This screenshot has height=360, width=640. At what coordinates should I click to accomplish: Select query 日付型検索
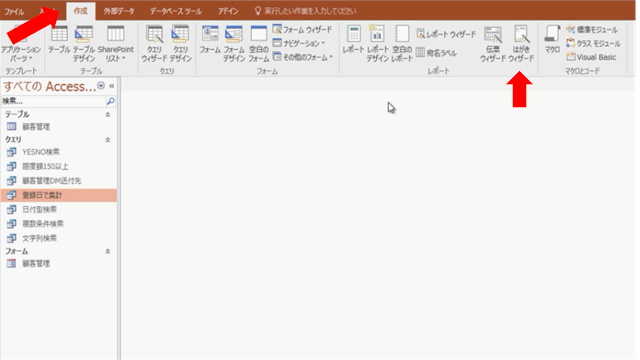click(x=58, y=209)
